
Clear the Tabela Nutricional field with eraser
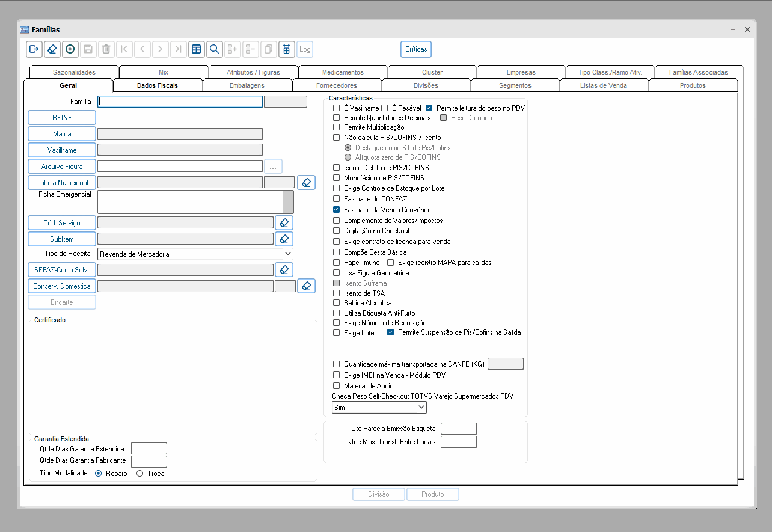coord(307,182)
